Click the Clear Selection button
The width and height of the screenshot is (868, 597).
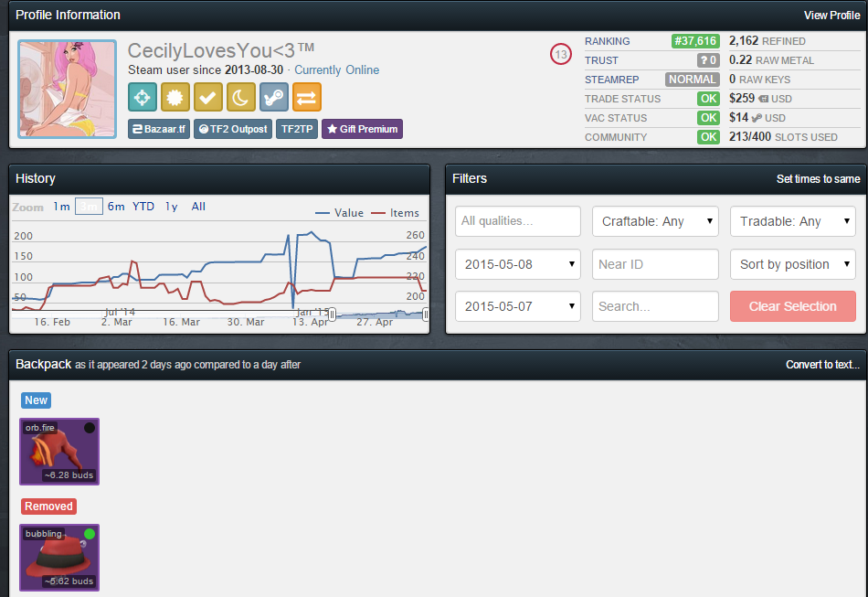(793, 306)
